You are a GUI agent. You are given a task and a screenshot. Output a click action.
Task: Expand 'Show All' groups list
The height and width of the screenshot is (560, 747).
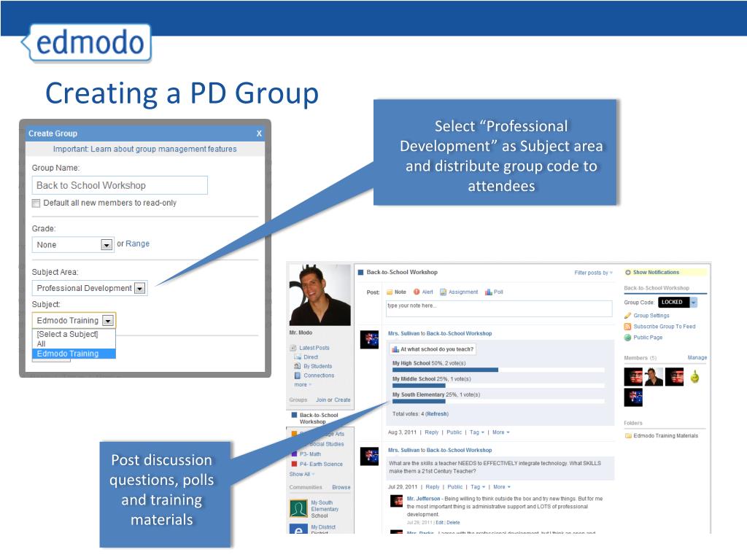pos(302,474)
